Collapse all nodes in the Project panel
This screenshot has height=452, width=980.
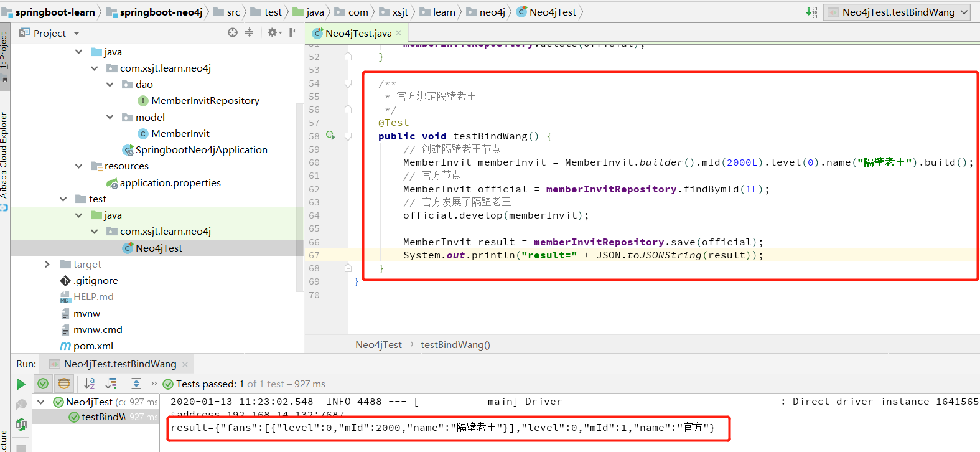pyautogui.click(x=249, y=32)
